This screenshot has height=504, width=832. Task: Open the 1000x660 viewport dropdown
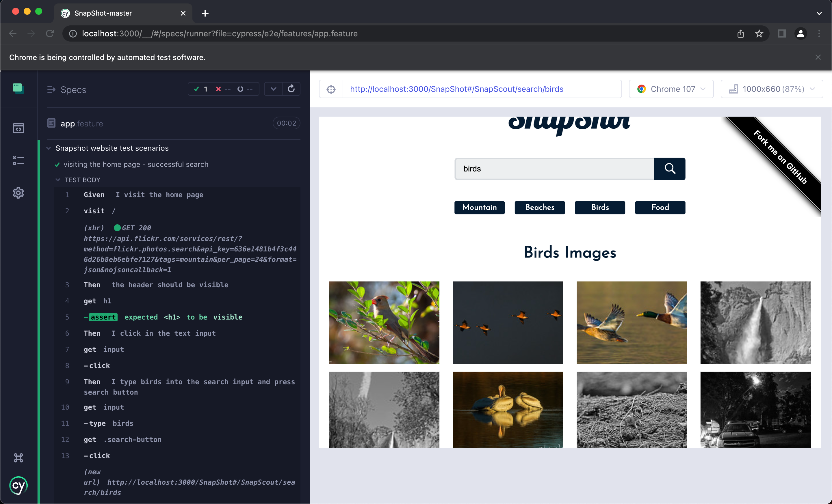click(772, 89)
